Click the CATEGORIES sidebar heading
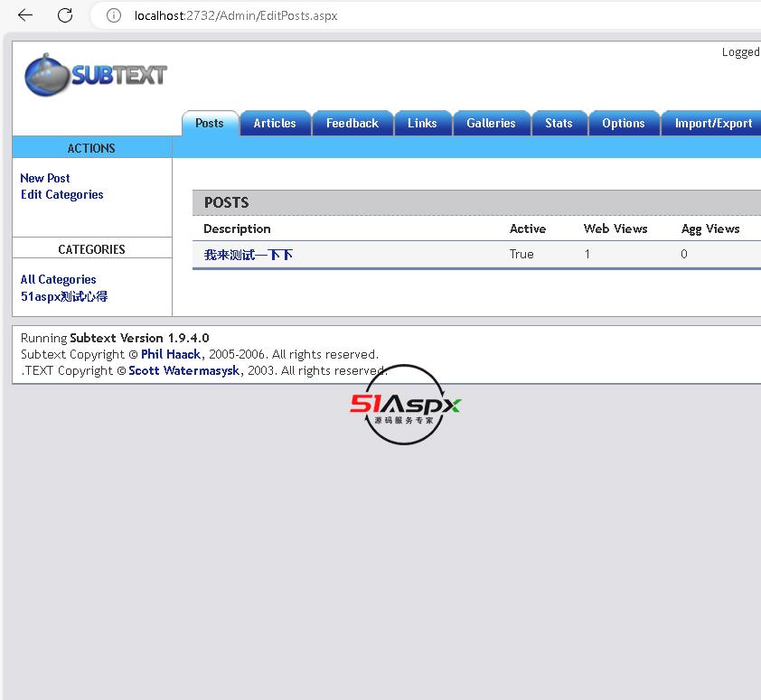The image size is (761, 700). tap(91, 249)
